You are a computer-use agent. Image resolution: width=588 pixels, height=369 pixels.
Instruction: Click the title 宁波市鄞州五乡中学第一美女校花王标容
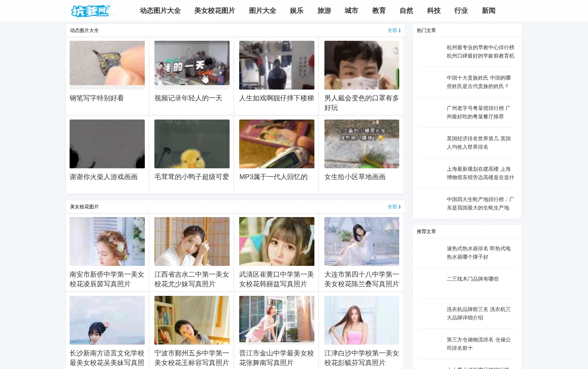pyautogui.click(x=192, y=358)
